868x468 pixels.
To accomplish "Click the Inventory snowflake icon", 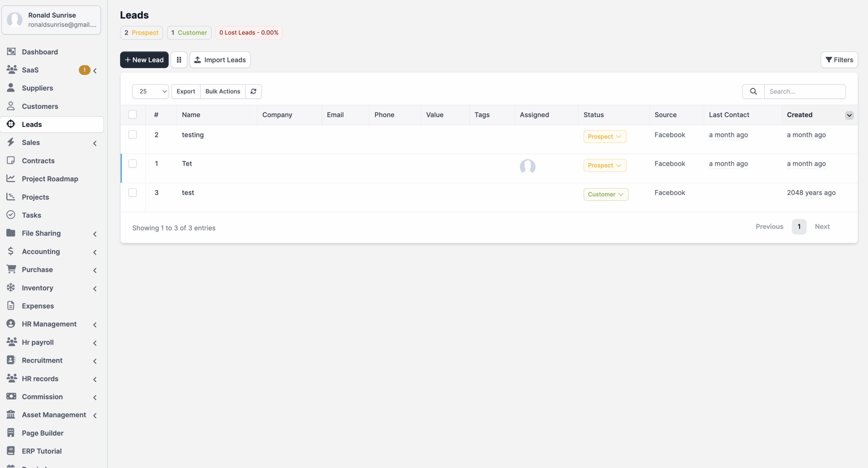I will click(x=11, y=288).
